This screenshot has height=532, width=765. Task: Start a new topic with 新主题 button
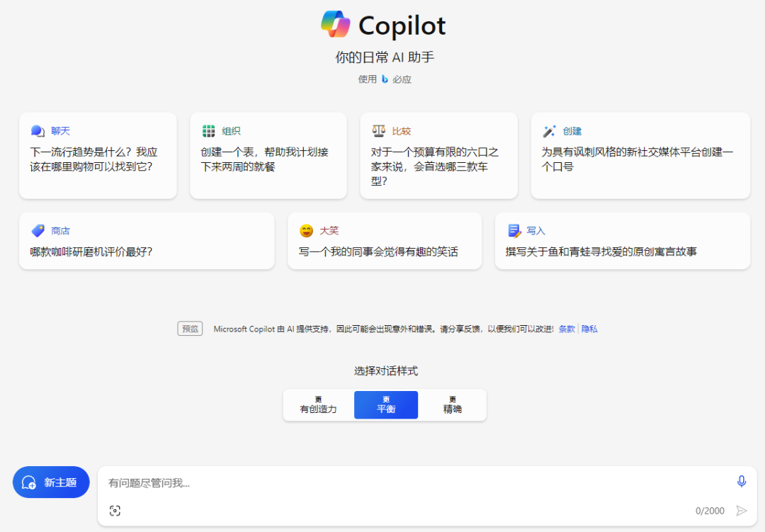coord(51,482)
